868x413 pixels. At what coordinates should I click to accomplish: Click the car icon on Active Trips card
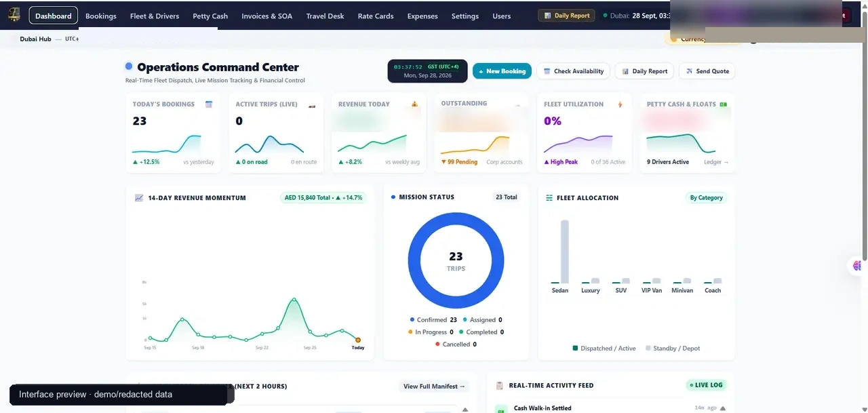(x=312, y=105)
